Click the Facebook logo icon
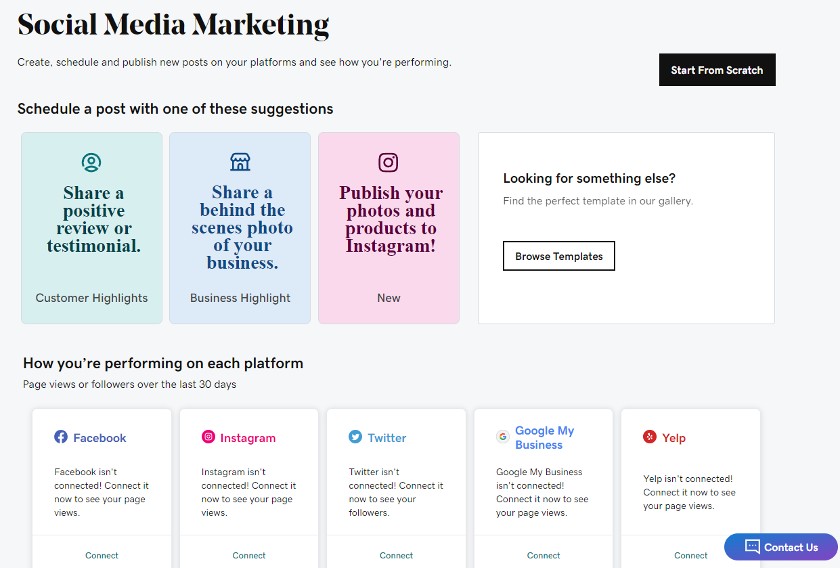This screenshot has width=840, height=568. [61, 437]
